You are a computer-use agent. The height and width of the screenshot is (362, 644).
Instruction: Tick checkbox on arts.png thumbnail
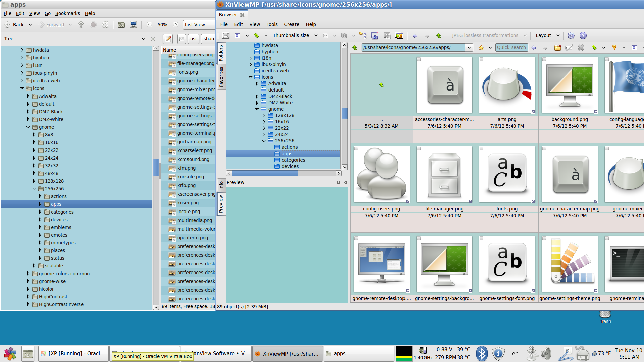(x=481, y=59)
